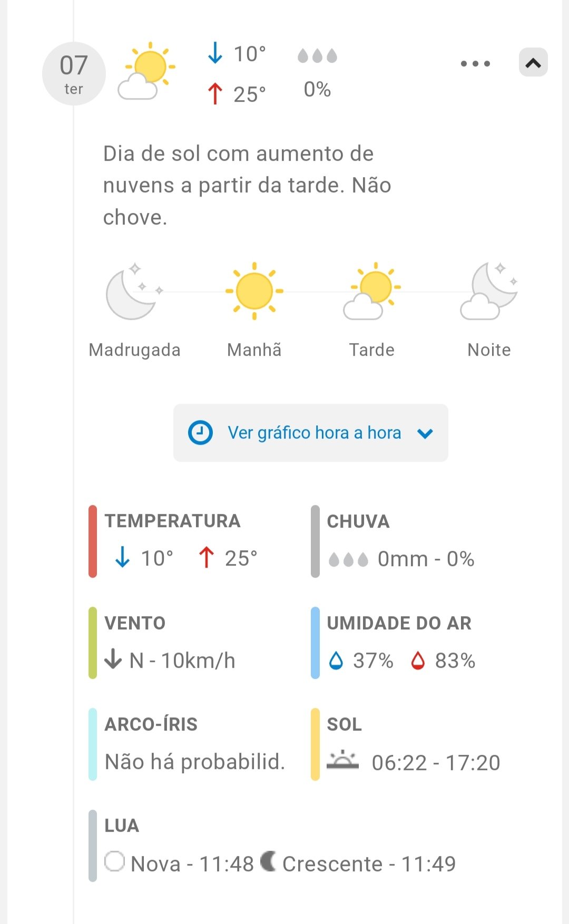Viewport: 569px width, 924px height.
Task: Collapse the day 07 forecast card
Action: (533, 63)
